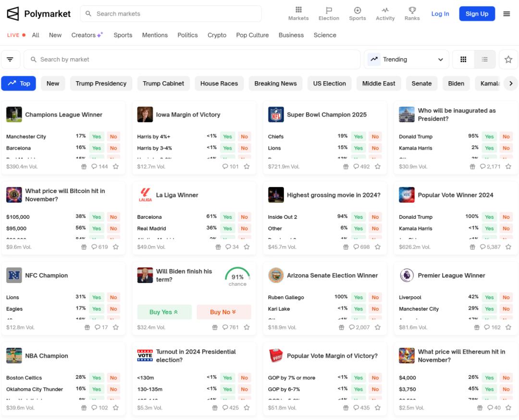Click Buy Yes on Biden term market
The height and width of the screenshot is (420, 519).
click(164, 312)
